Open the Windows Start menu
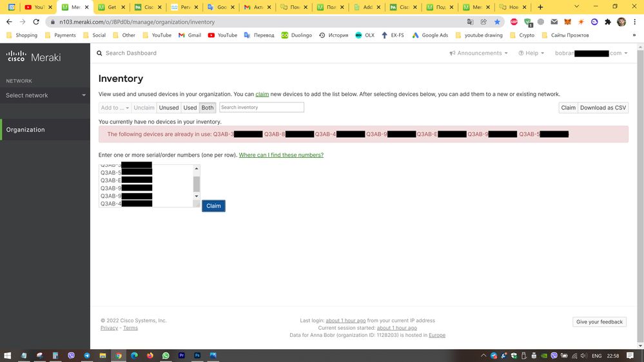The height and width of the screenshot is (362, 644). tap(7, 356)
